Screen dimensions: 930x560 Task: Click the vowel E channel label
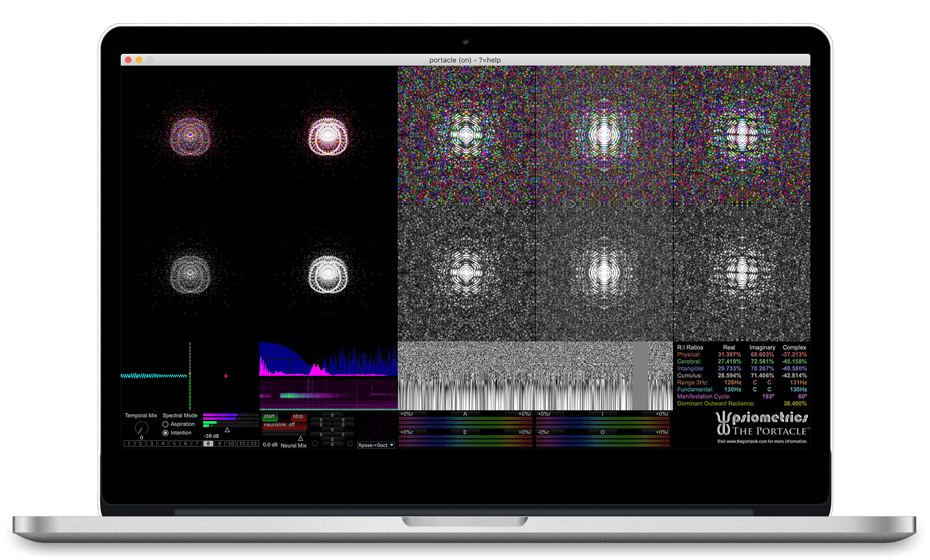pos(464,432)
